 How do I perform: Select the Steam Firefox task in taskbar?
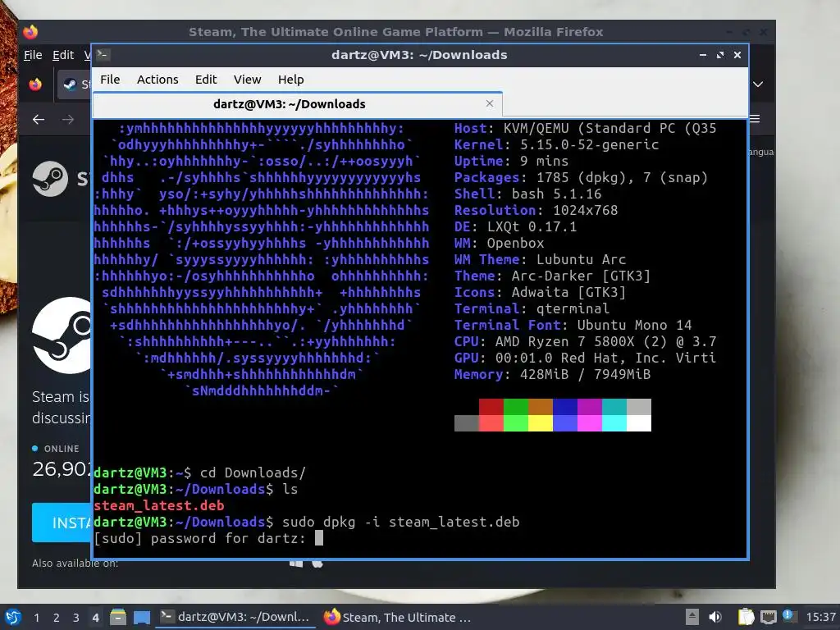pyautogui.click(x=399, y=617)
